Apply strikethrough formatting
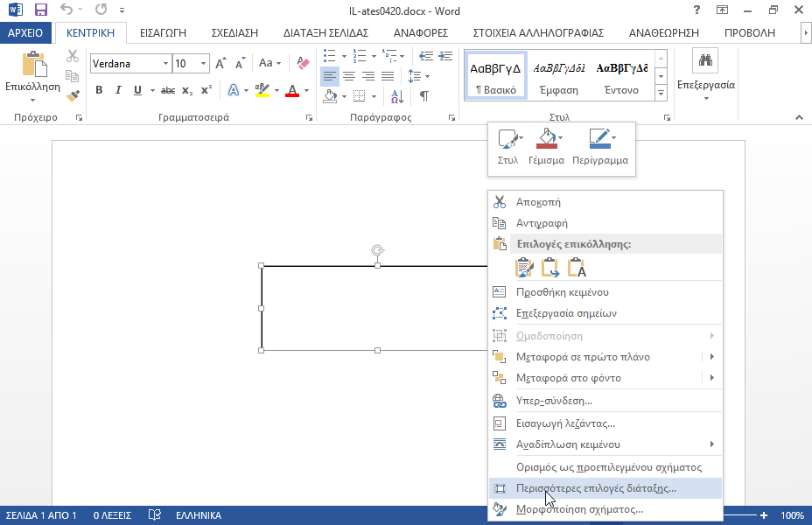 tap(168, 90)
